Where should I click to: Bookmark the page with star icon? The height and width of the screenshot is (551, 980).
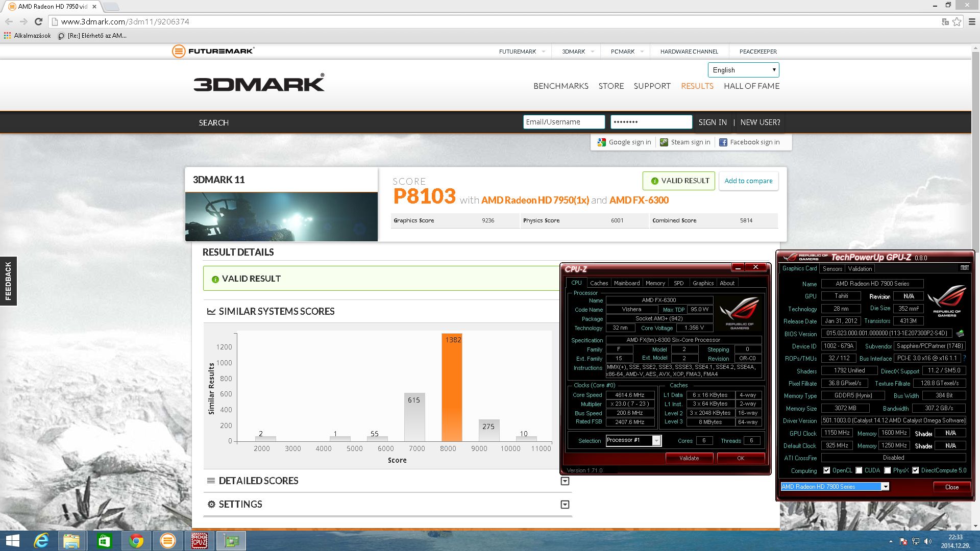coord(957,21)
